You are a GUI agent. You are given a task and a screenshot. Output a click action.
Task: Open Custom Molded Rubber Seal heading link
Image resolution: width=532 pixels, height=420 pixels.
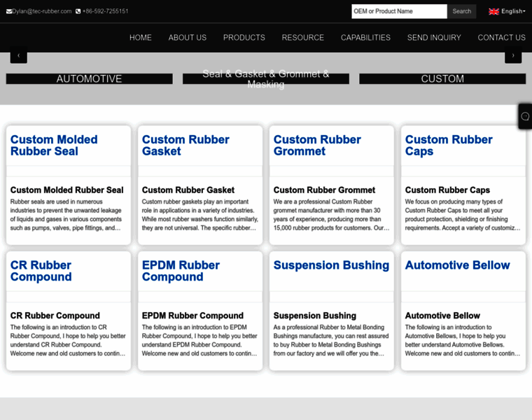pos(54,145)
